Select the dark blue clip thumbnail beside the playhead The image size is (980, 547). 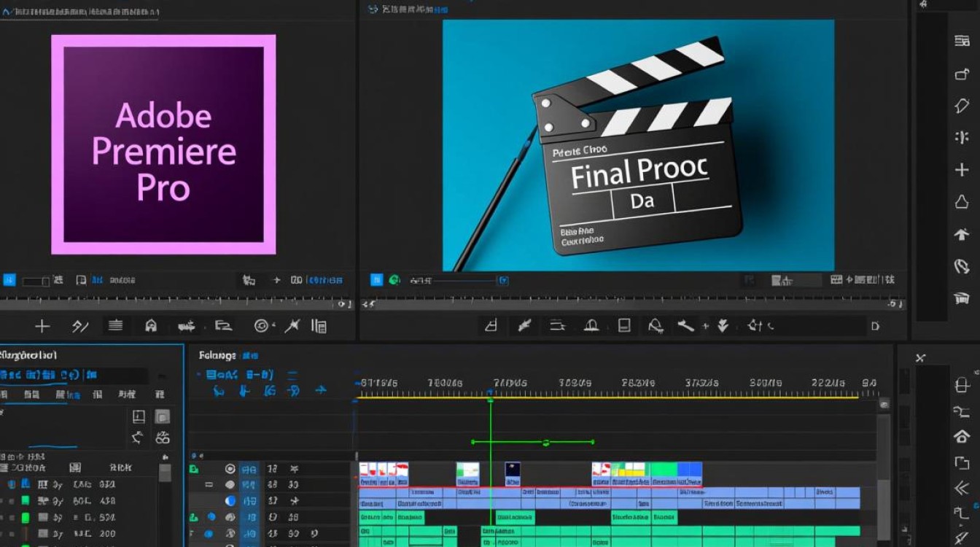point(513,473)
